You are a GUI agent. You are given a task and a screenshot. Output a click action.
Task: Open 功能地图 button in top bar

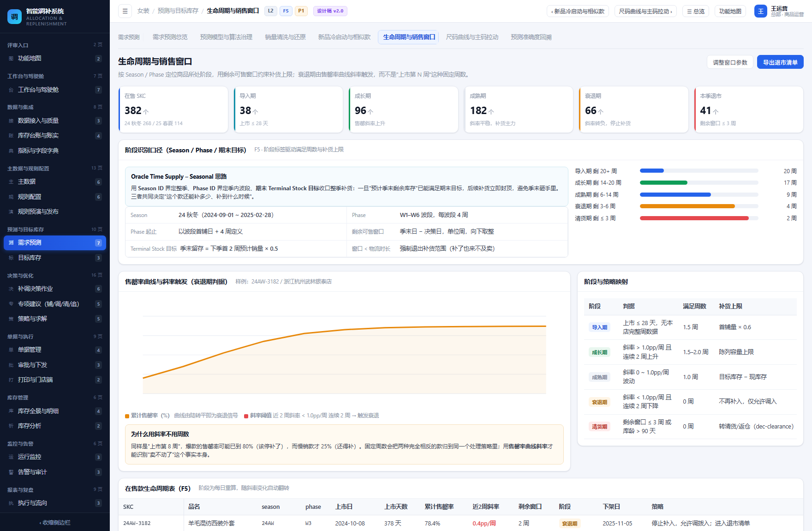(730, 11)
